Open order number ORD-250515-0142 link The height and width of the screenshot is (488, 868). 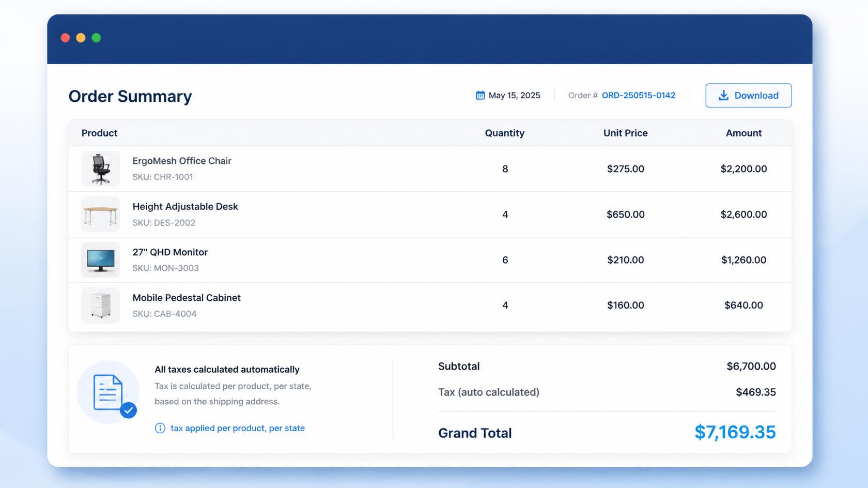pyautogui.click(x=638, y=96)
